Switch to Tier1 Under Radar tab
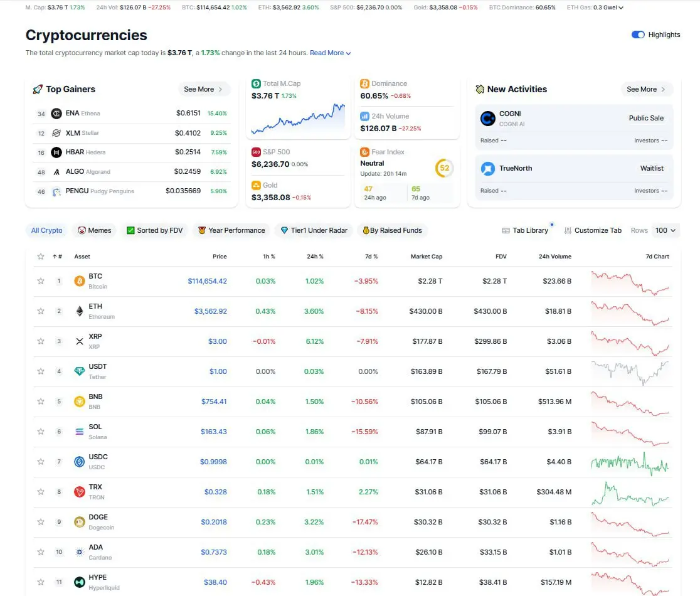The width and height of the screenshot is (700, 596). 314,230
